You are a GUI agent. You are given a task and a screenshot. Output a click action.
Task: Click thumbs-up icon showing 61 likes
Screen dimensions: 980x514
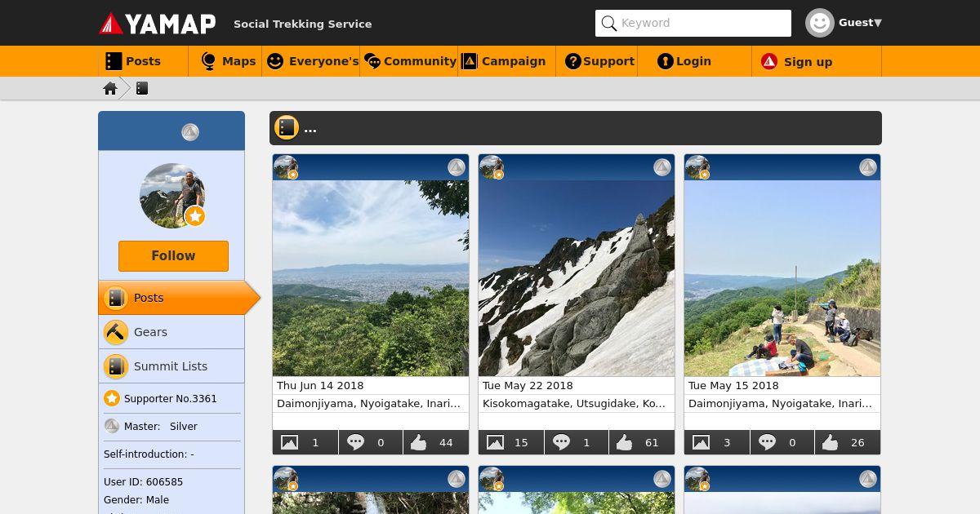click(x=625, y=442)
